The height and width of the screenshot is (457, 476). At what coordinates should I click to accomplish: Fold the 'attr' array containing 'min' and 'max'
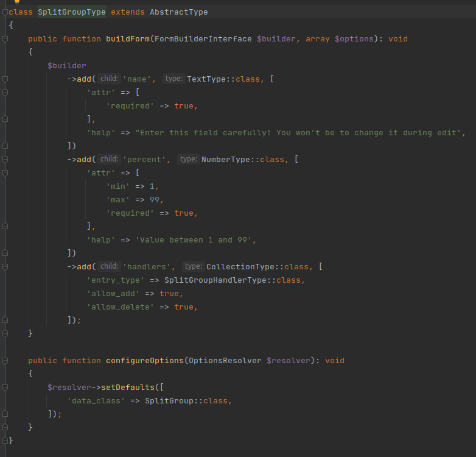click(5, 173)
